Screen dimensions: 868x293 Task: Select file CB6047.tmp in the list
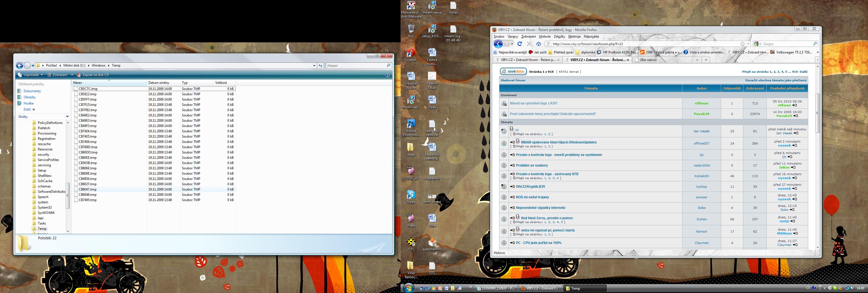(x=88, y=189)
